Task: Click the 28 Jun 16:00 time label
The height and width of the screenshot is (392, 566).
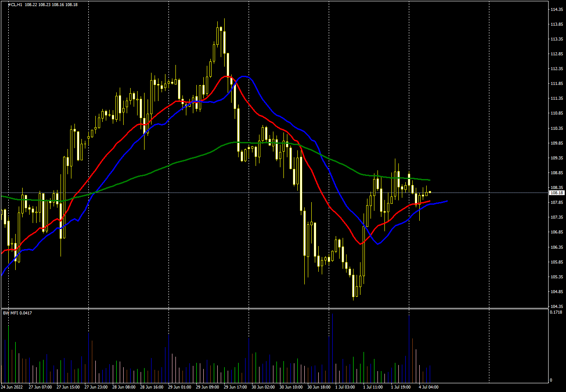Action: pos(152,387)
